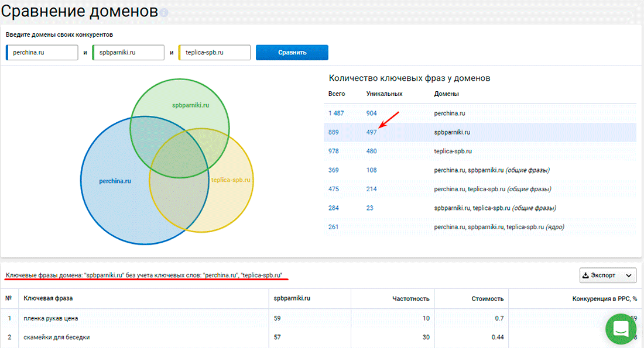Viewport: 644px width, 348px height.
Task: Click the 497 unique phrases for spbparniki.ru
Action: click(x=371, y=132)
